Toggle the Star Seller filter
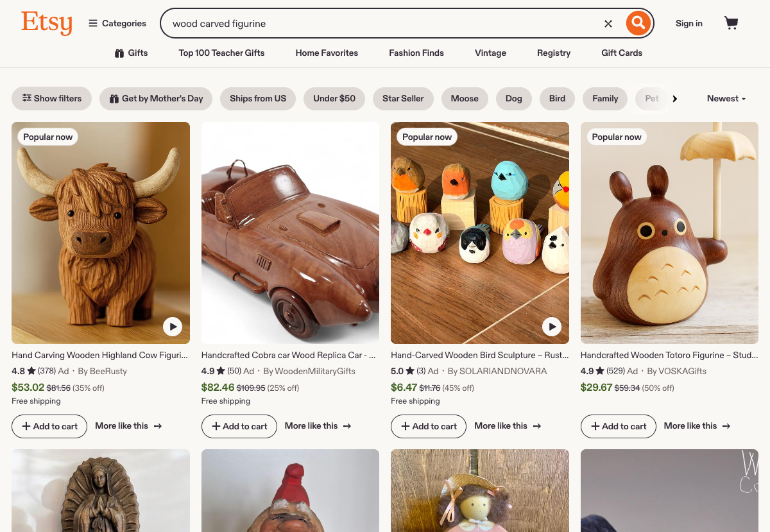 (403, 99)
